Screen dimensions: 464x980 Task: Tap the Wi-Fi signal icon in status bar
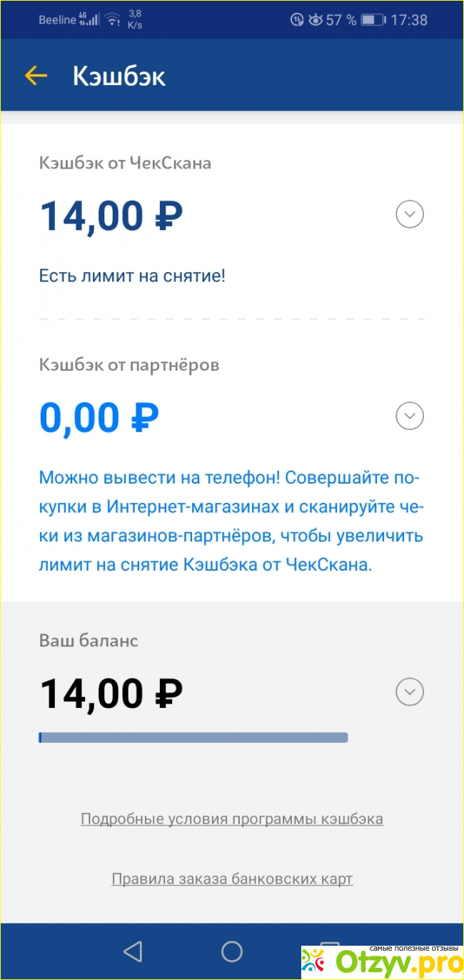pos(112,20)
